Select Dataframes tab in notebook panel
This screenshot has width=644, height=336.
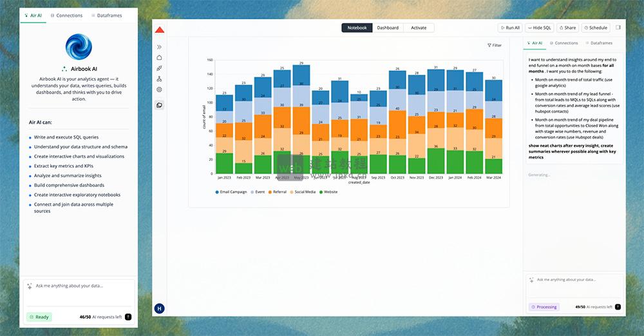click(x=599, y=43)
